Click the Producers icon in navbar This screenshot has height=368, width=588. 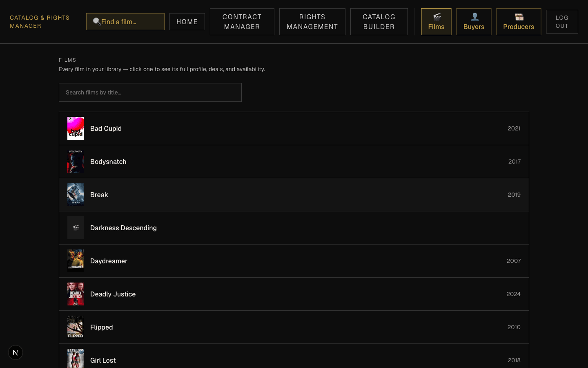[519, 17]
